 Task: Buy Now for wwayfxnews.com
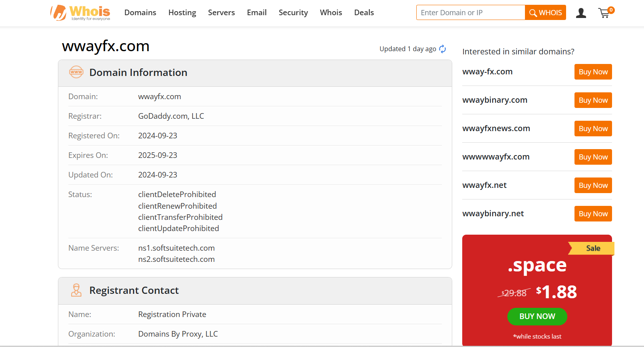[x=593, y=129]
